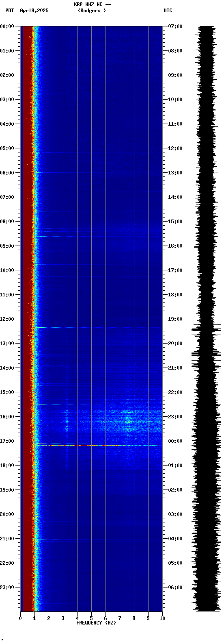Click the 19:00 UTC time label
Screen dimensions: 224x644
[x=175, y=319]
